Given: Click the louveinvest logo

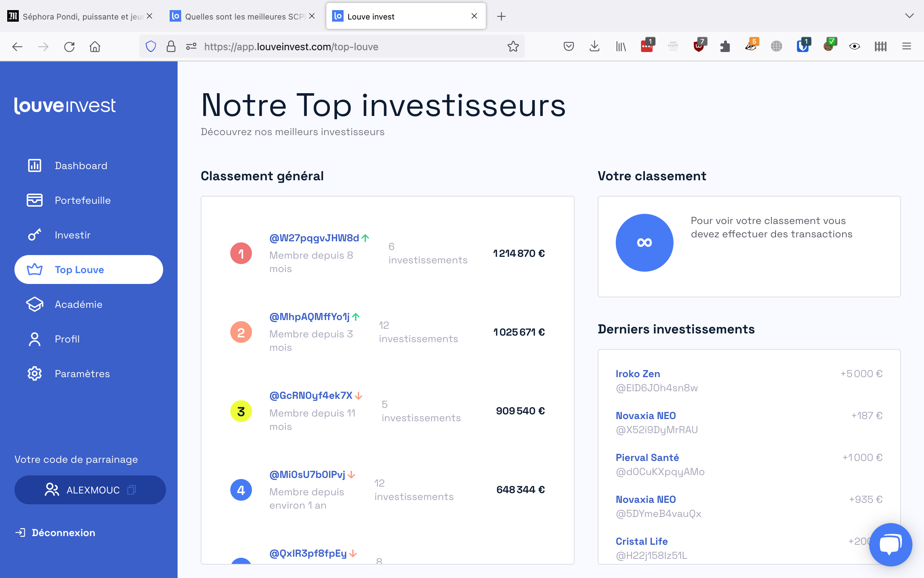Looking at the screenshot, I should click(x=65, y=105).
